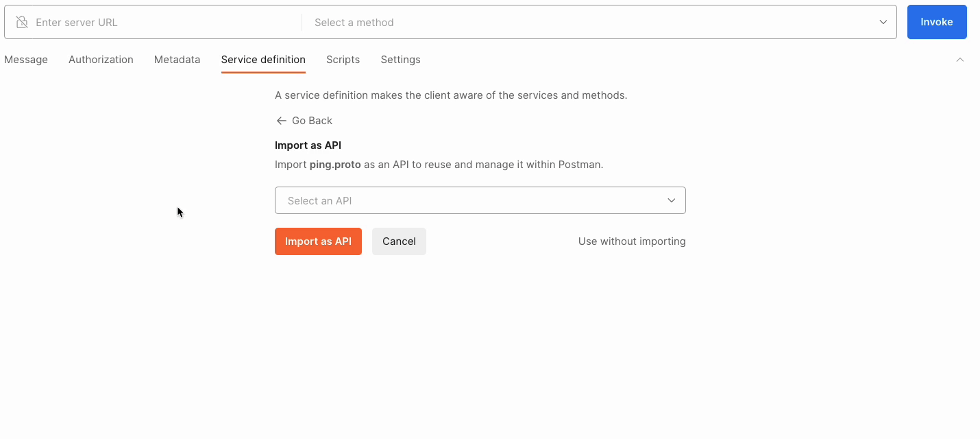Cancel the API import

pyautogui.click(x=399, y=241)
